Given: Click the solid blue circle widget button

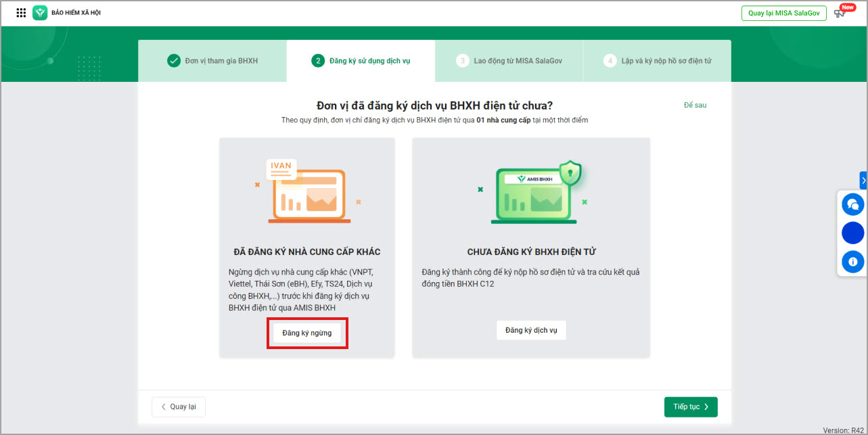Looking at the screenshot, I should coord(852,233).
